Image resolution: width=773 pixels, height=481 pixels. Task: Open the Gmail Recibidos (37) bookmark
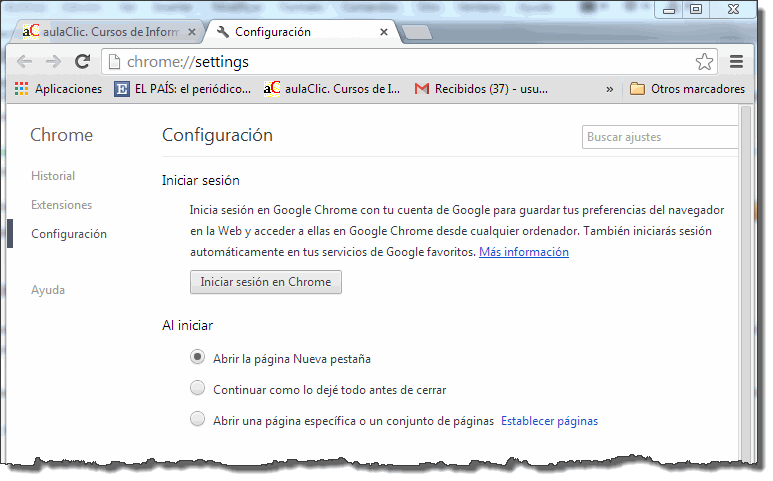tap(481, 89)
